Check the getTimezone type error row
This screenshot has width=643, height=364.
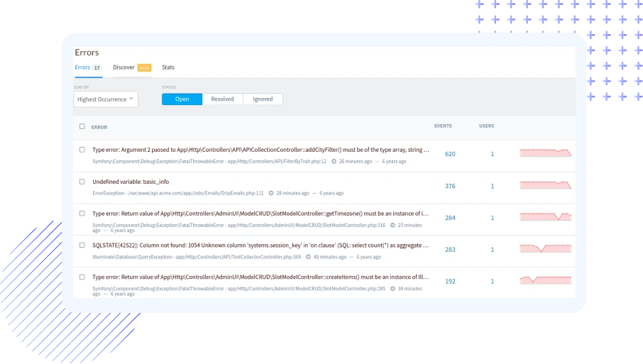(x=82, y=214)
